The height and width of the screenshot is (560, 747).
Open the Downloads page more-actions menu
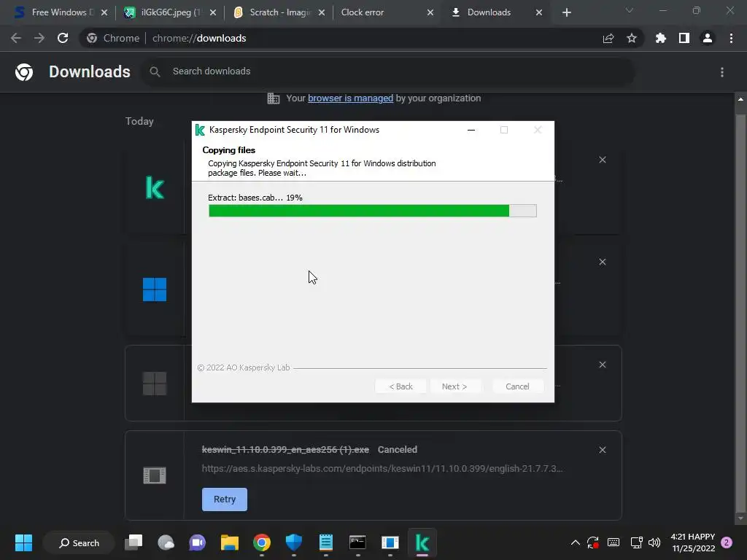pyautogui.click(x=722, y=72)
